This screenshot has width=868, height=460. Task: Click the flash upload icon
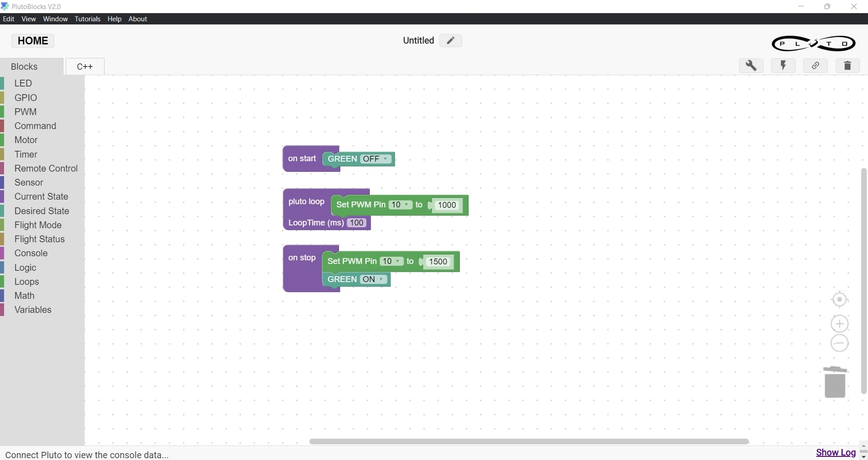click(x=784, y=66)
